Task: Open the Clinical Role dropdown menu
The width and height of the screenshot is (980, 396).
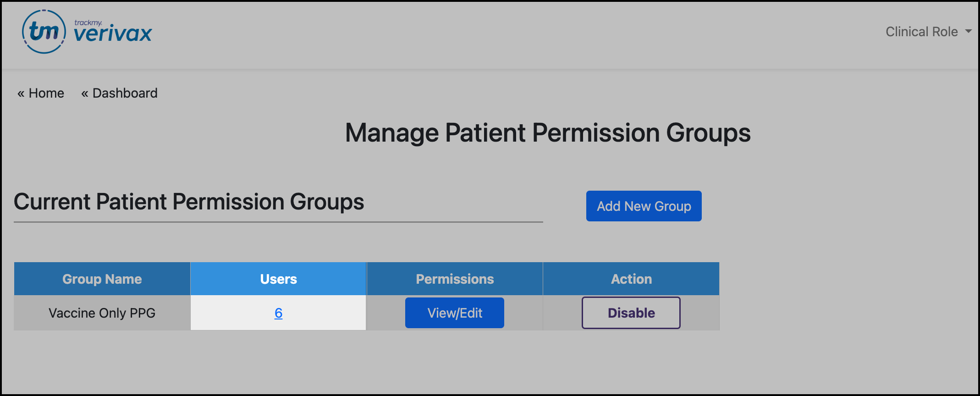Action: [x=921, y=32]
